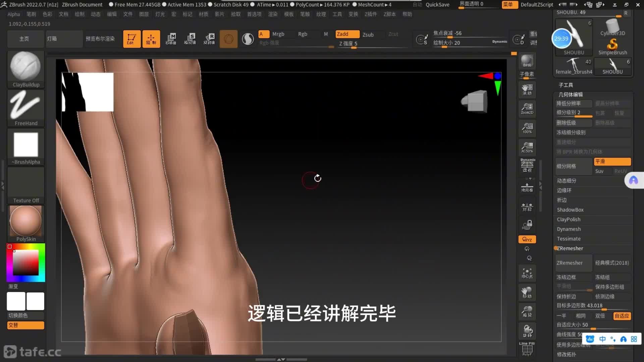Open the 渲染 menu
The height and width of the screenshot is (362, 644).
pyautogui.click(x=272, y=14)
